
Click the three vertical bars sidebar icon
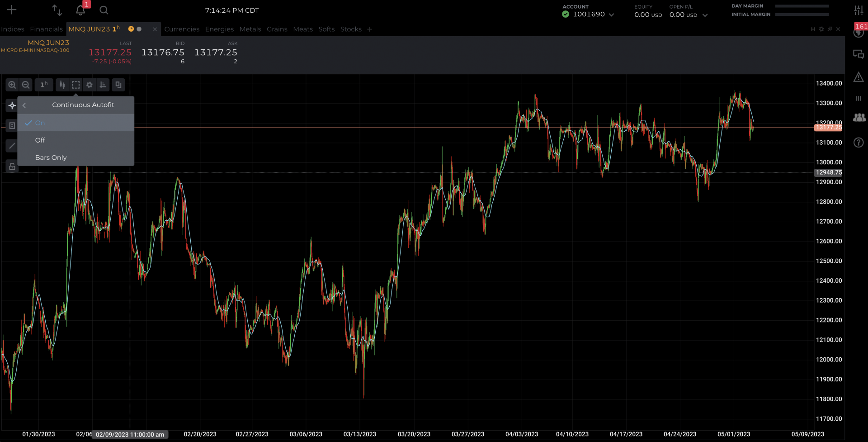[859, 98]
